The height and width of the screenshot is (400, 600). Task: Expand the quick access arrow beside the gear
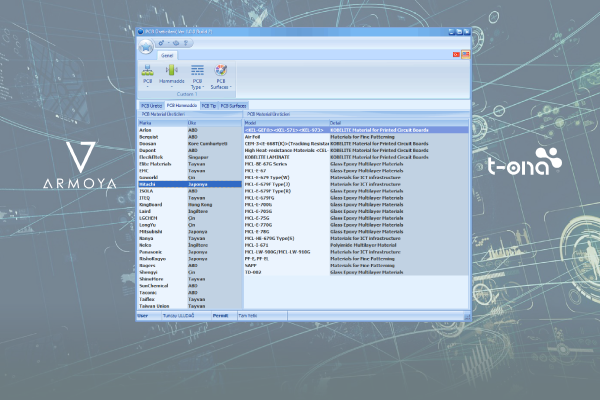[168, 43]
